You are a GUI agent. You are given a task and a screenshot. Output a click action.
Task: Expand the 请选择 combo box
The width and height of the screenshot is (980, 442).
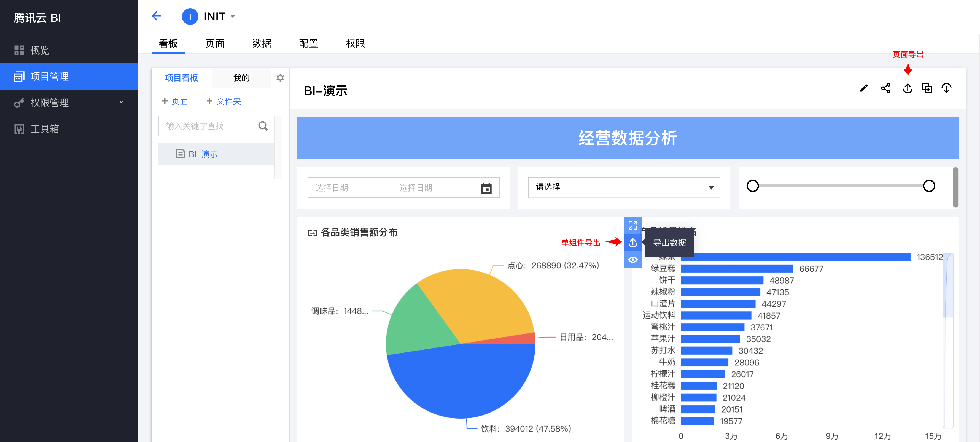(x=624, y=188)
